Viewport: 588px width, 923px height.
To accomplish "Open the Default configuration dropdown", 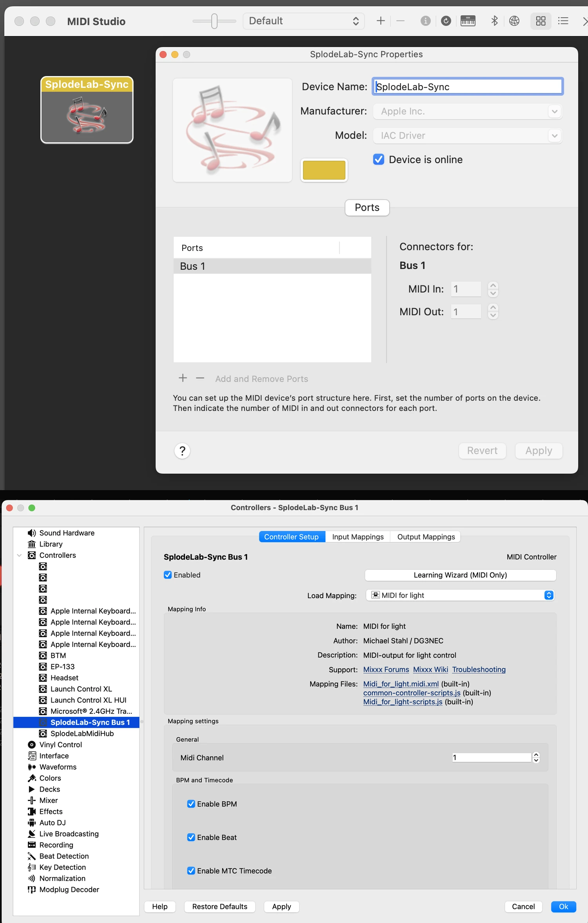I will click(304, 21).
